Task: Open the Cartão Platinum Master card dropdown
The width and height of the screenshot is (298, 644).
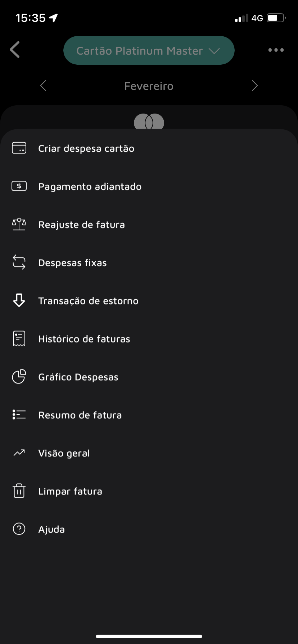Action: (149, 51)
